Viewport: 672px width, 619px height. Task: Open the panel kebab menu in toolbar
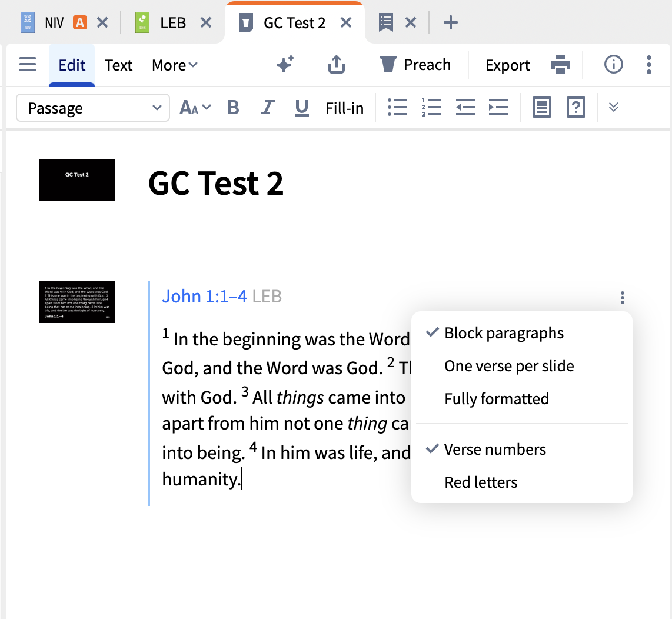pyautogui.click(x=649, y=65)
